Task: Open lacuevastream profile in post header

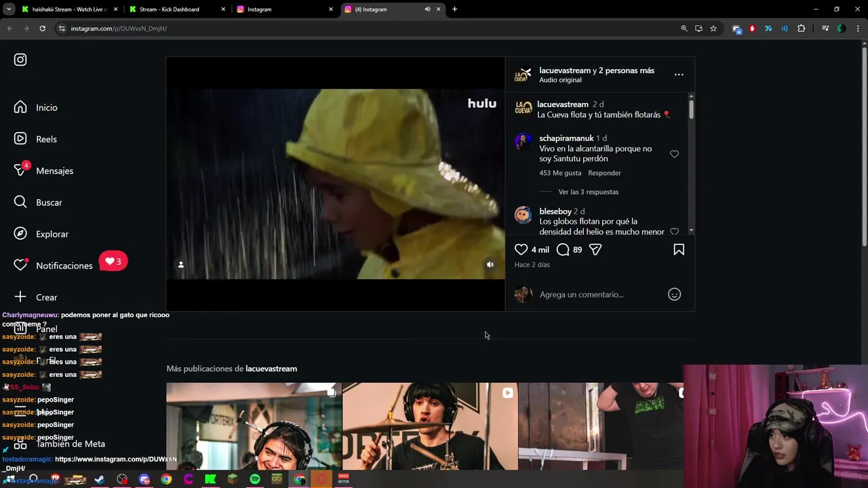Action: pyautogui.click(x=565, y=70)
